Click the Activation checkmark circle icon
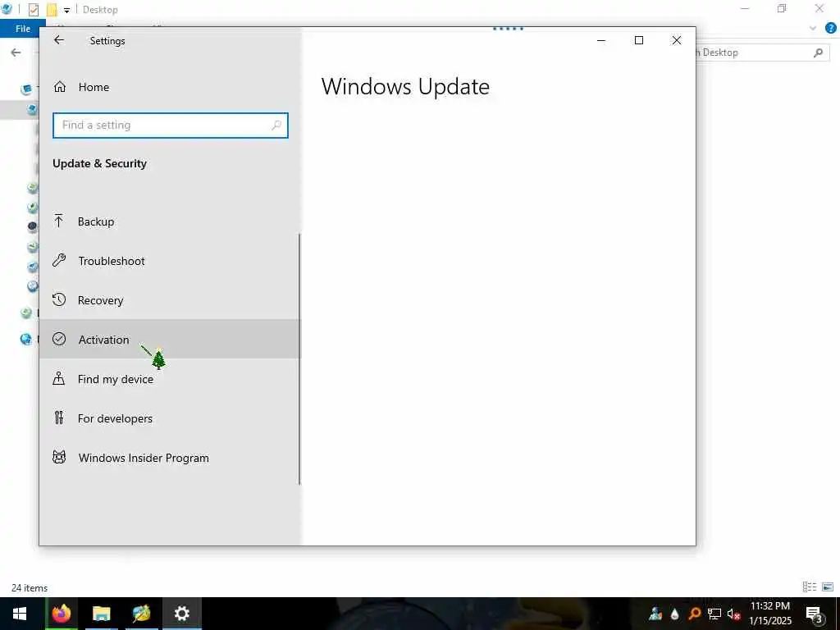 pyautogui.click(x=59, y=339)
